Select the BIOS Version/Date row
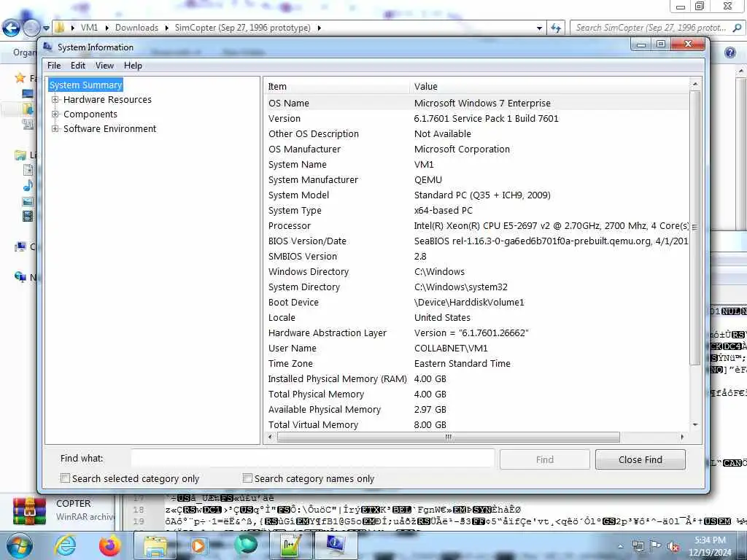Image resolution: width=747 pixels, height=560 pixels. [x=476, y=241]
